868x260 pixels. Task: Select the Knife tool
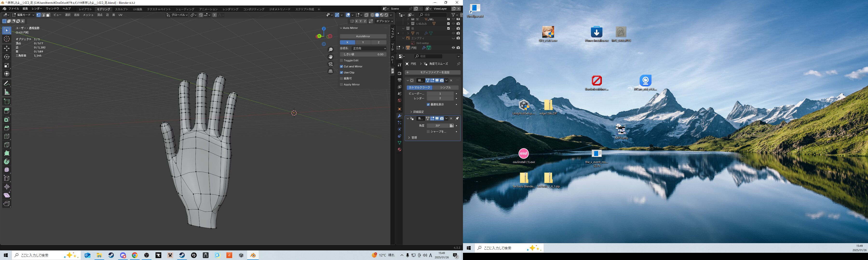click(x=7, y=145)
